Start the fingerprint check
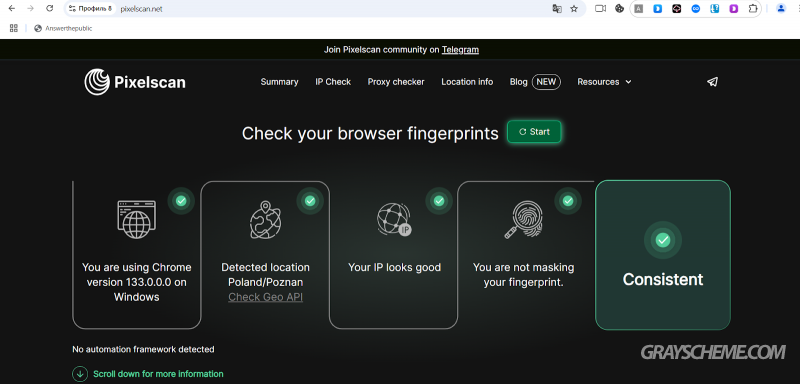800x384 pixels. tap(534, 132)
